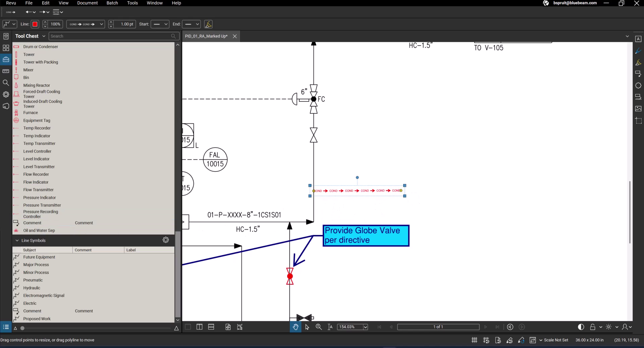Open the Search panel on left sidebar
644x348 pixels.
[6, 82]
